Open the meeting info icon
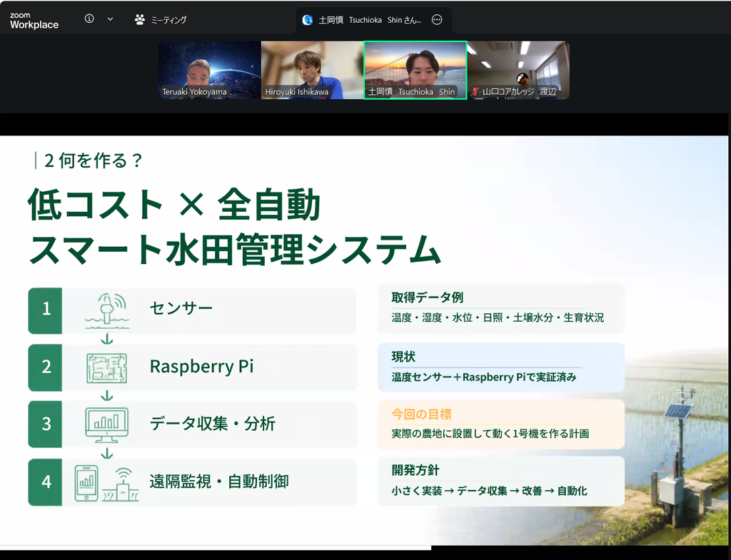731x560 pixels. point(89,19)
